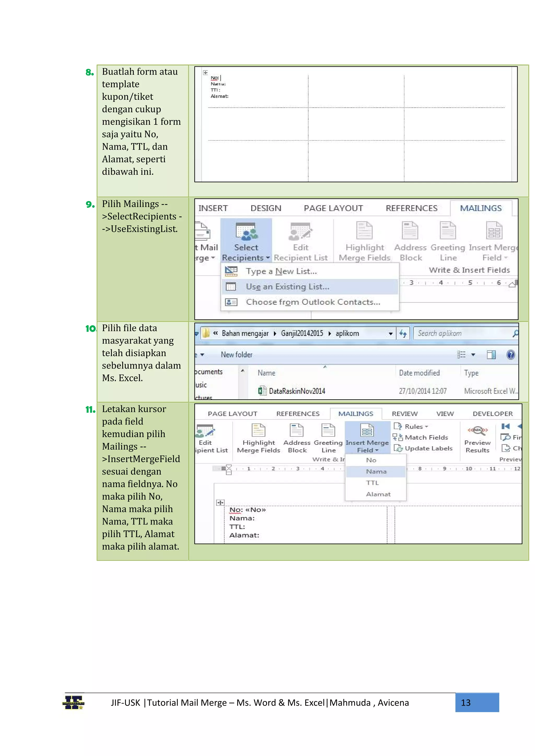Open Insert Merge Field dropdown arrow in step 11
535x756 pixels.
click(376, 450)
